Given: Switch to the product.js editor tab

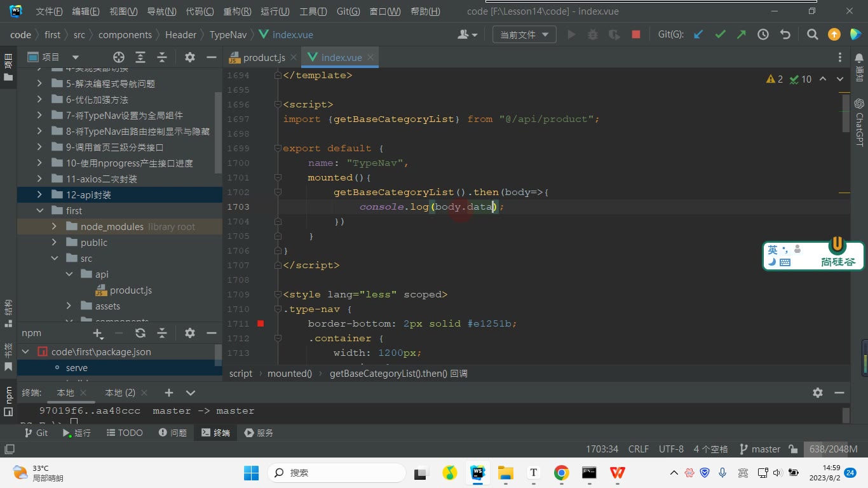Looking at the screenshot, I should (x=264, y=57).
